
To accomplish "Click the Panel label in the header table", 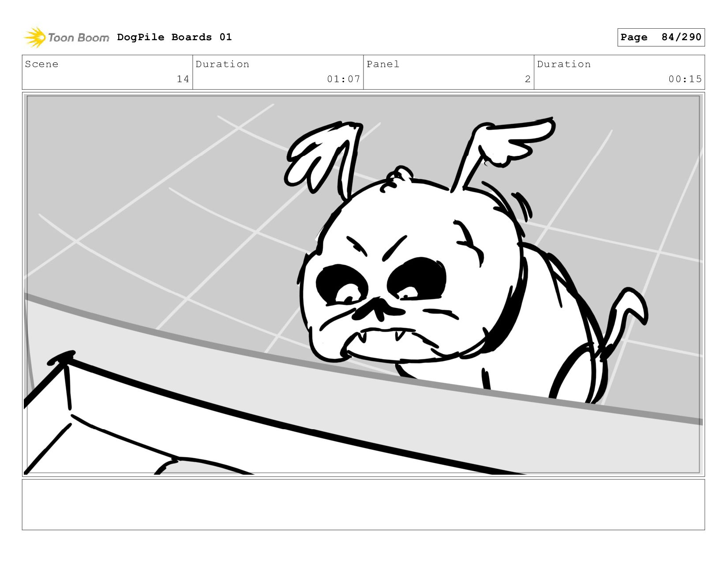I will (x=383, y=64).
